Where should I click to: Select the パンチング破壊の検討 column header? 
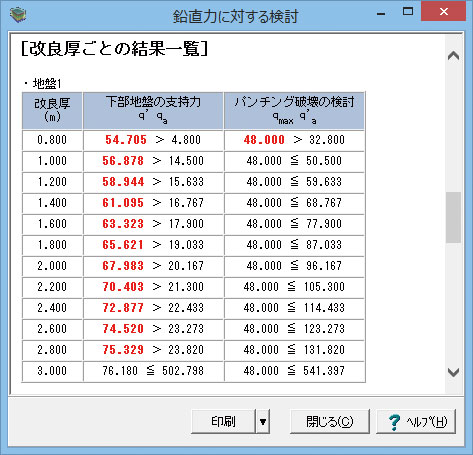(x=294, y=110)
